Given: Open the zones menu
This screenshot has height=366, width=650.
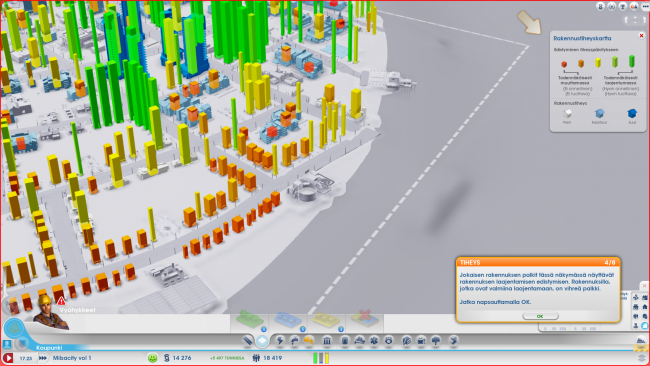Looking at the screenshot, I should click(x=262, y=341).
